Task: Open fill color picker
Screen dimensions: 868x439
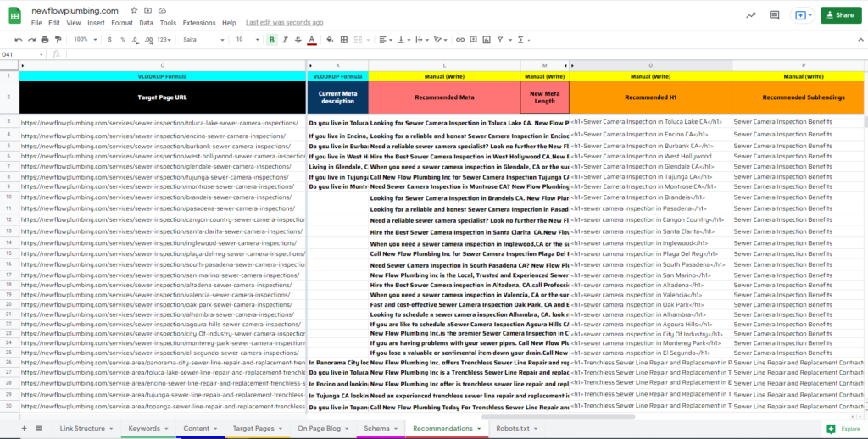Action: 330,40
